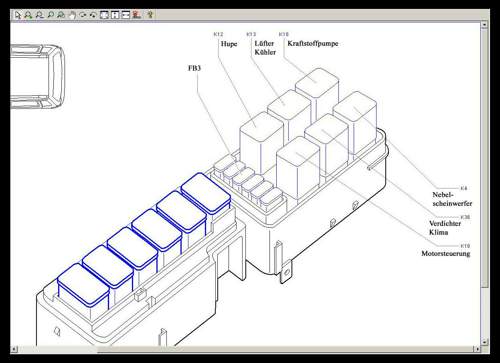Select the hand pan tool
Screen dimensions: 500x363
[72, 15]
